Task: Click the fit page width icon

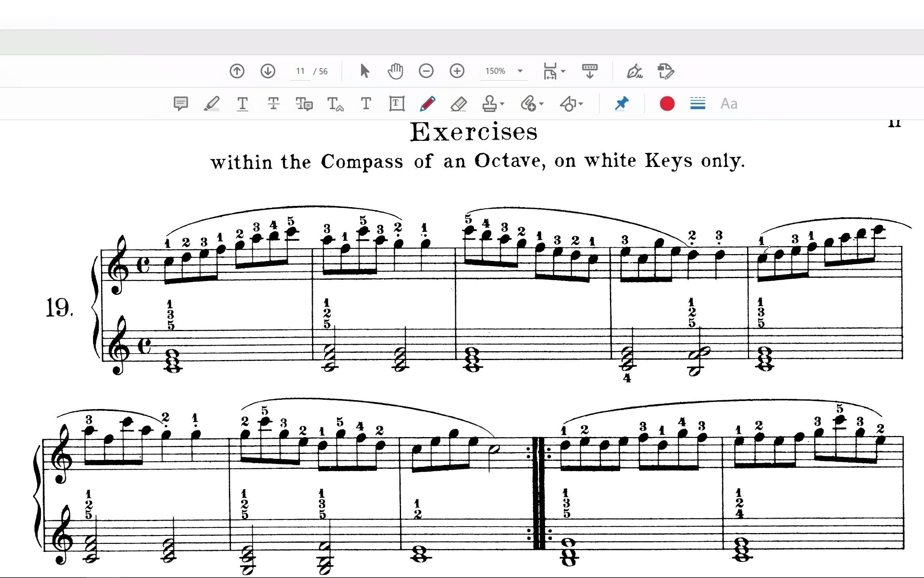Action: tap(550, 71)
